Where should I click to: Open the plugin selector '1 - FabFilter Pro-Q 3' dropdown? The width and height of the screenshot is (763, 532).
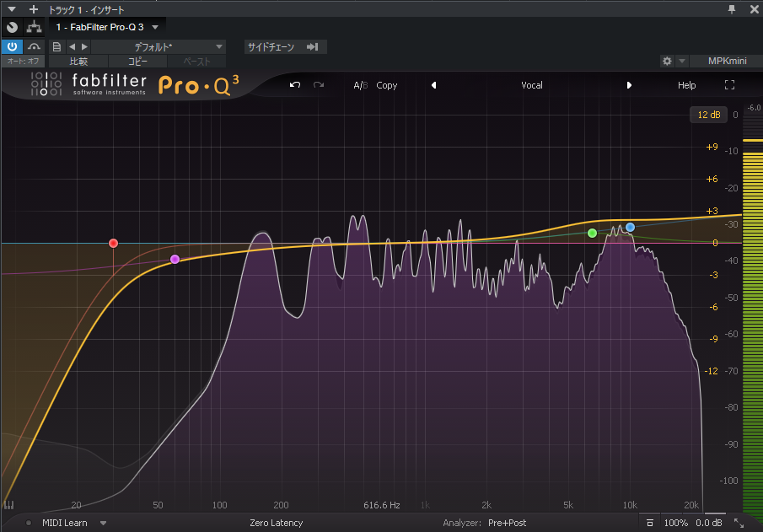[x=107, y=27]
